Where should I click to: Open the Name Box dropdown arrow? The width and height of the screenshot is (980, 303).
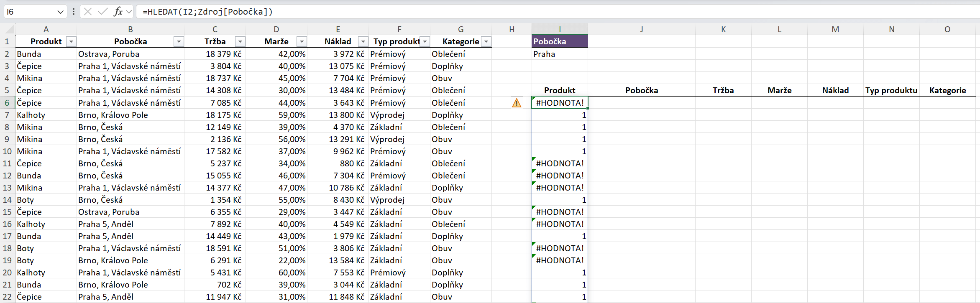point(60,12)
